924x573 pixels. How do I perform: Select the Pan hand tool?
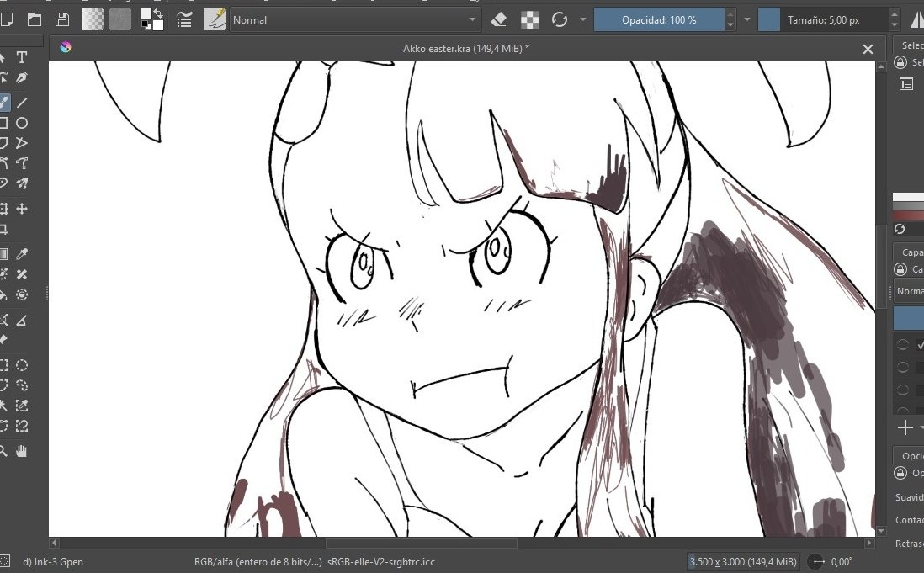pos(22,451)
